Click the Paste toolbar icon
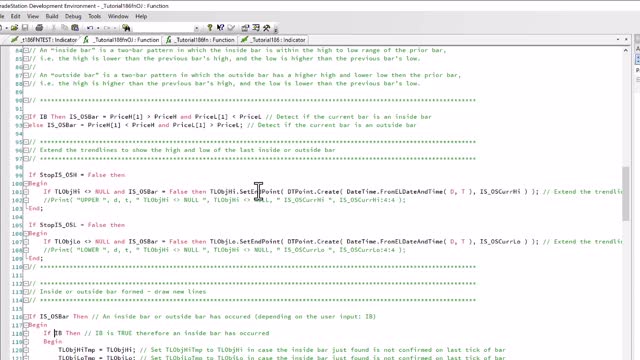Viewport: 640px width, 360px height. pos(75,28)
